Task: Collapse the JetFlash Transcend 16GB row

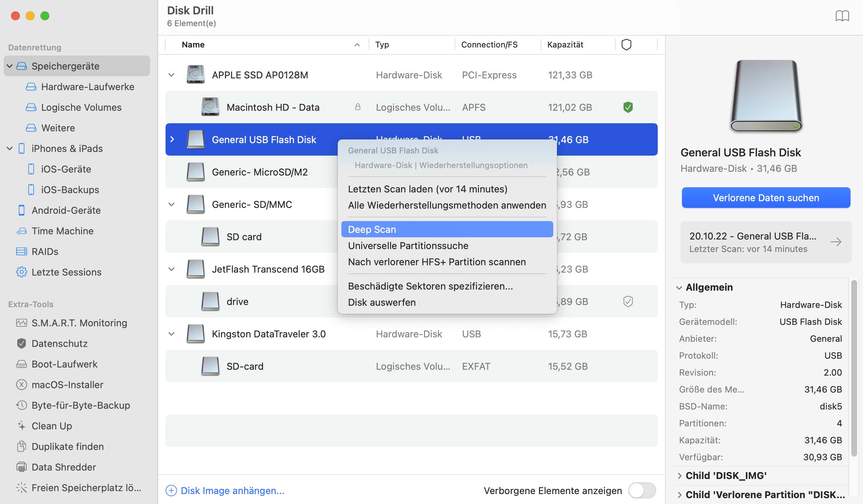Action: click(x=171, y=269)
